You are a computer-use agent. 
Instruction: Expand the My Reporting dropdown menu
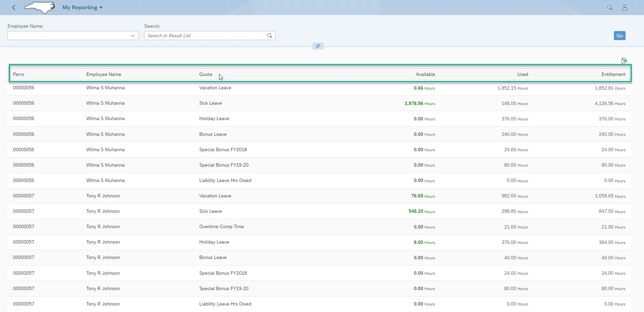point(82,8)
